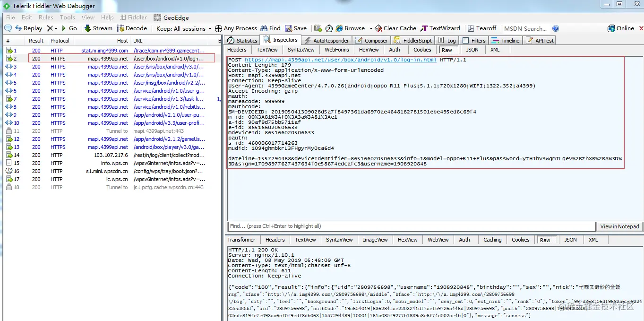
Task: Select session 7 task-li row
Action: (x=112, y=99)
